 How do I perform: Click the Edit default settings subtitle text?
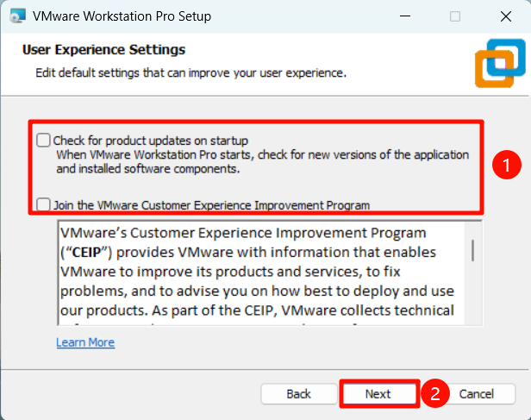point(191,72)
